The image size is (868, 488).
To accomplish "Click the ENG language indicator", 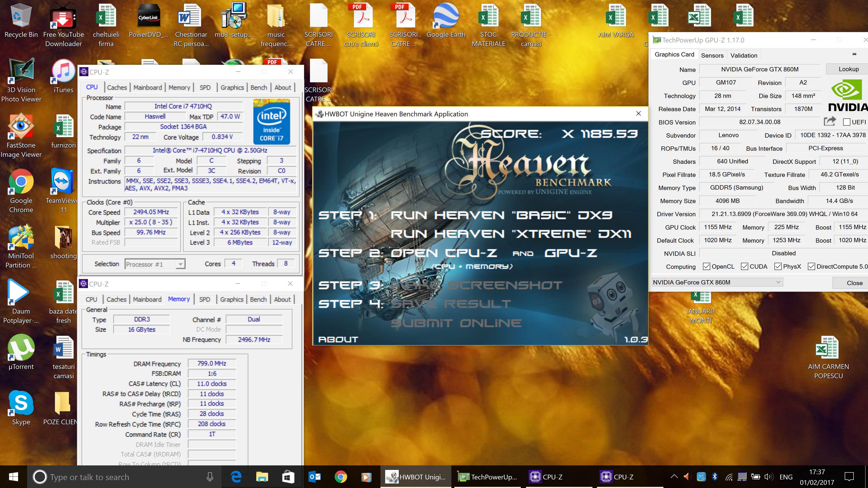I will tap(786, 477).
